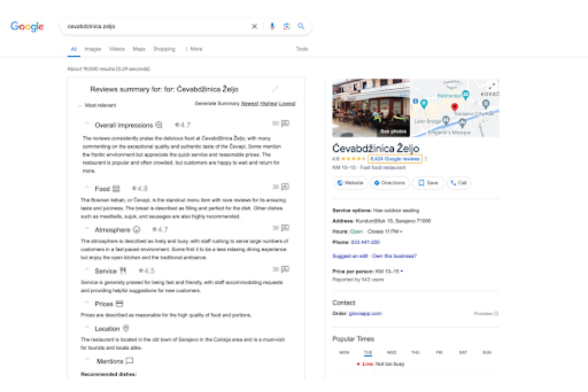Click the Atmosphere smiley icon
588x392 pixels.
[x=136, y=229]
